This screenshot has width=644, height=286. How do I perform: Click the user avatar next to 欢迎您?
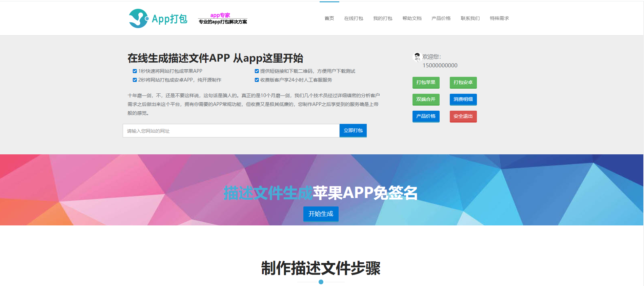point(417,57)
